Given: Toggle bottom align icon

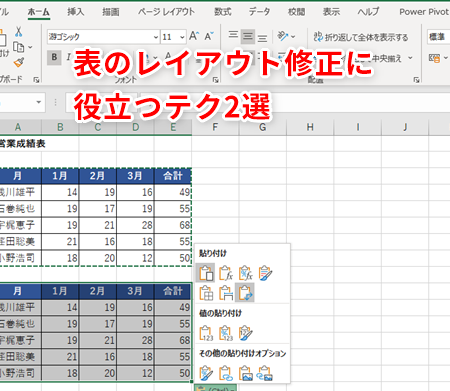Looking at the screenshot, I should point(262,37).
